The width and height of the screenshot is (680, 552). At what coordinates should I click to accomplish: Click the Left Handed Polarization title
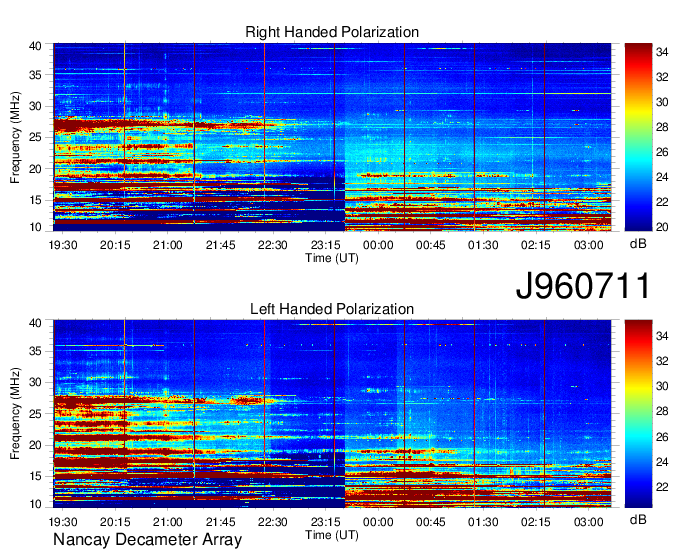click(332, 309)
